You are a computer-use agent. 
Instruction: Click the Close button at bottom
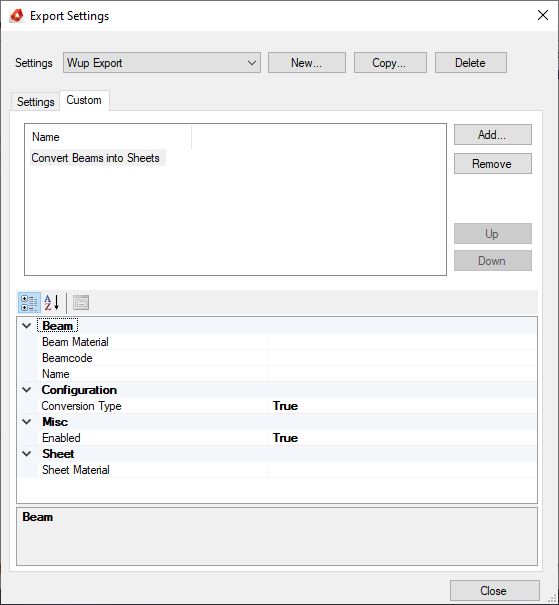(x=494, y=591)
